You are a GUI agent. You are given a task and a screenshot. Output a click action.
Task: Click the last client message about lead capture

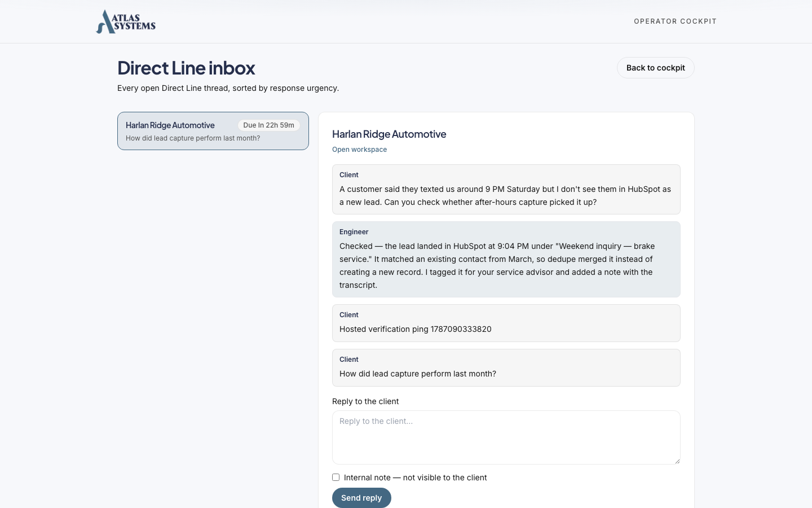506,367
